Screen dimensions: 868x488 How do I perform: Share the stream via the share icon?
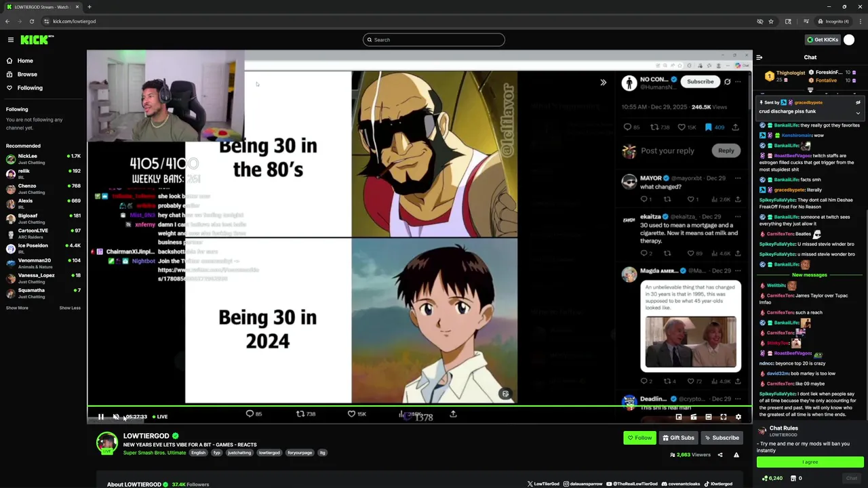pos(720,455)
